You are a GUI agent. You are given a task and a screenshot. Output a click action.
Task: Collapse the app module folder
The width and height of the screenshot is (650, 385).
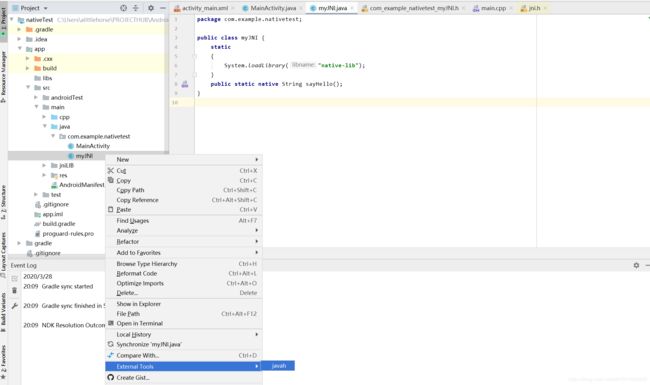(x=19, y=49)
